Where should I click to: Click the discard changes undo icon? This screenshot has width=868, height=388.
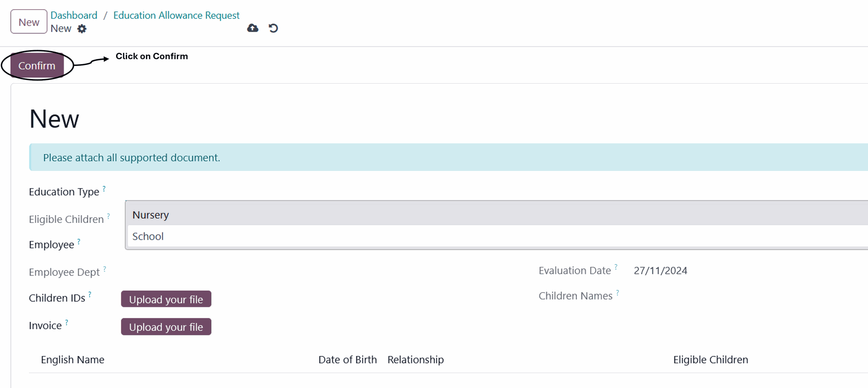273,28
